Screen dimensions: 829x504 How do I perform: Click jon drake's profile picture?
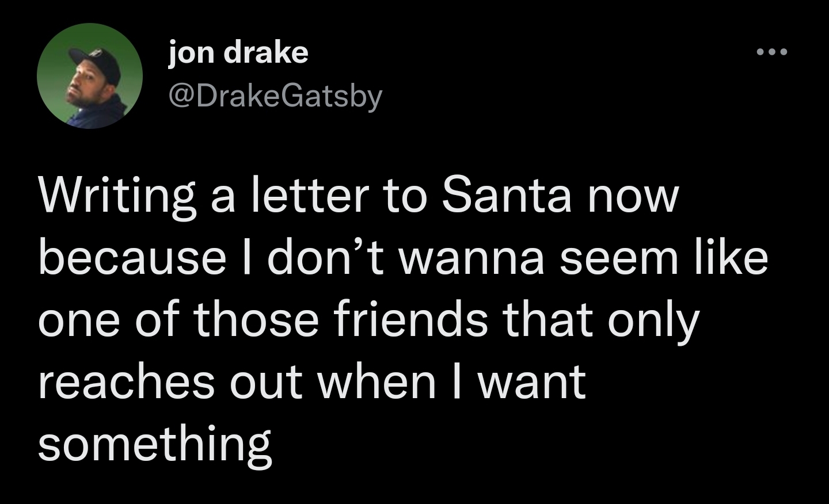pos(90,76)
